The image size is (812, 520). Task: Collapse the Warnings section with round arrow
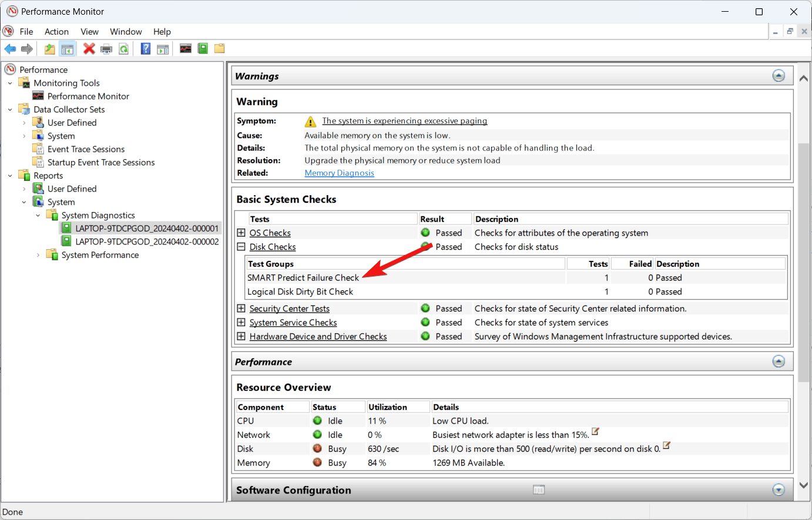pos(779,76)
